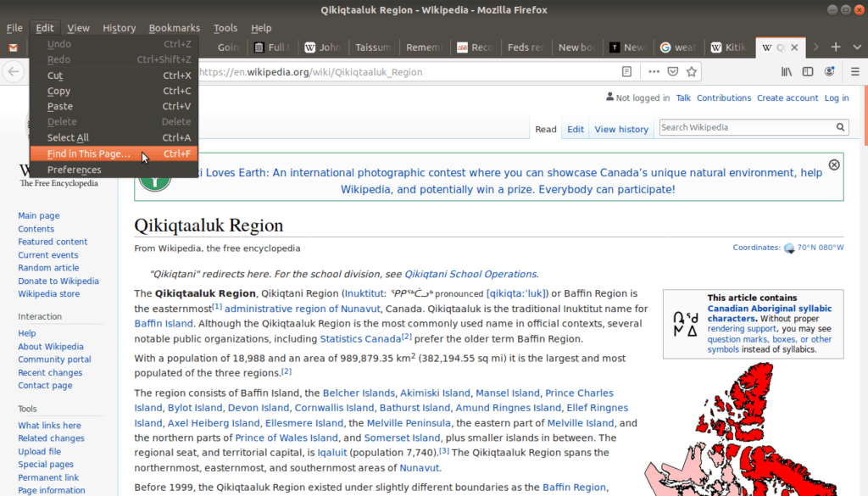Open page actions three-dot menu

(654, 71)
